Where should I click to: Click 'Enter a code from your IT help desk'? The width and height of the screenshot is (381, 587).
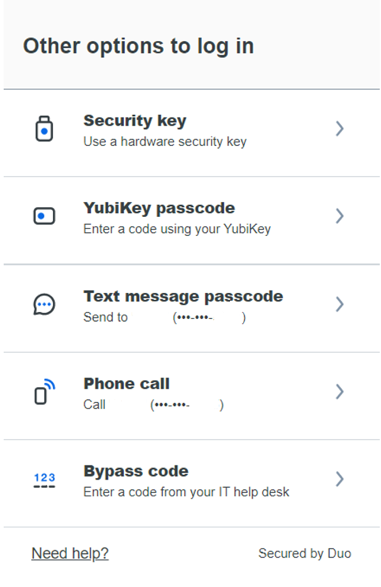pyautogui.click(x=186, y=492)
